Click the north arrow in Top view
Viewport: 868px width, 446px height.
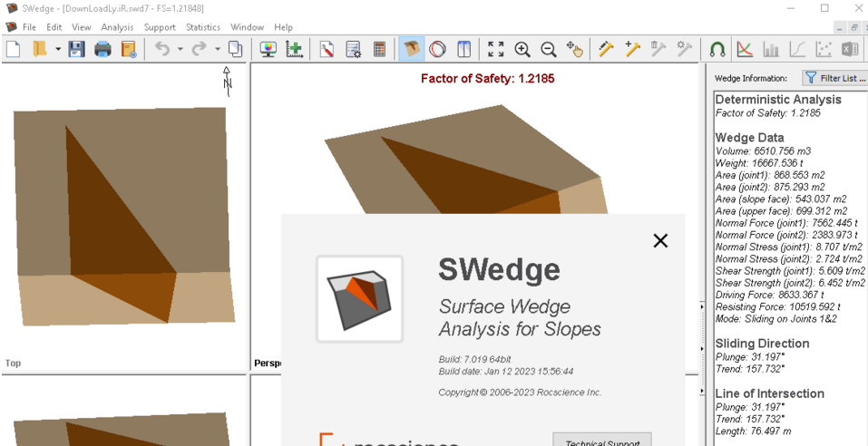227,82
